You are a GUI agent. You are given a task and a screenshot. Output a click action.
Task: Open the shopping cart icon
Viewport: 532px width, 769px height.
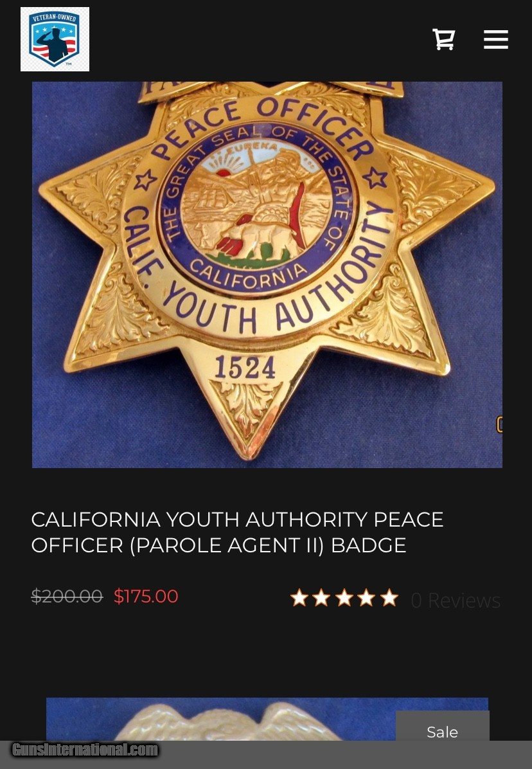pyautogui.click(x=444, y=39)
